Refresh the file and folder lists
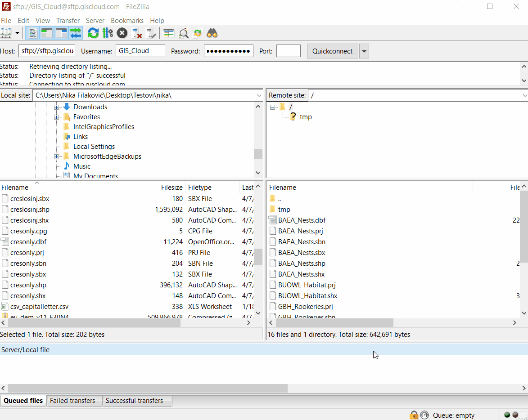 click(x=93, y=33)
